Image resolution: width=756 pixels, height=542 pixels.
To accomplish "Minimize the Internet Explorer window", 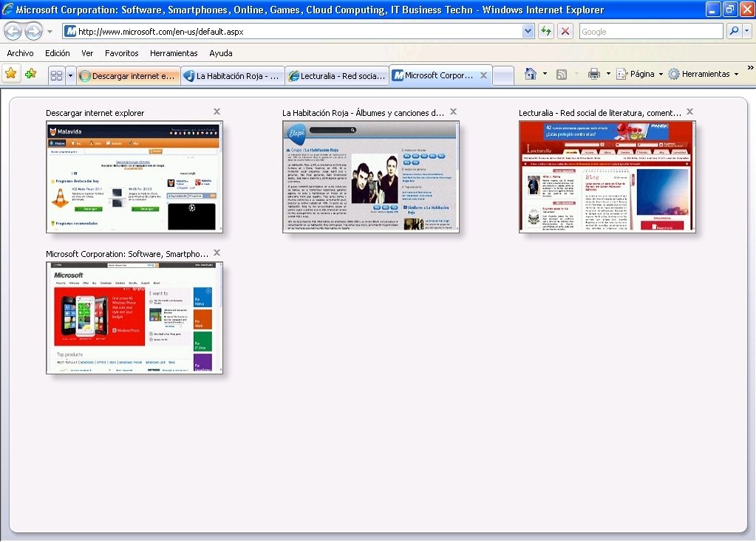I will pos(712,10).
